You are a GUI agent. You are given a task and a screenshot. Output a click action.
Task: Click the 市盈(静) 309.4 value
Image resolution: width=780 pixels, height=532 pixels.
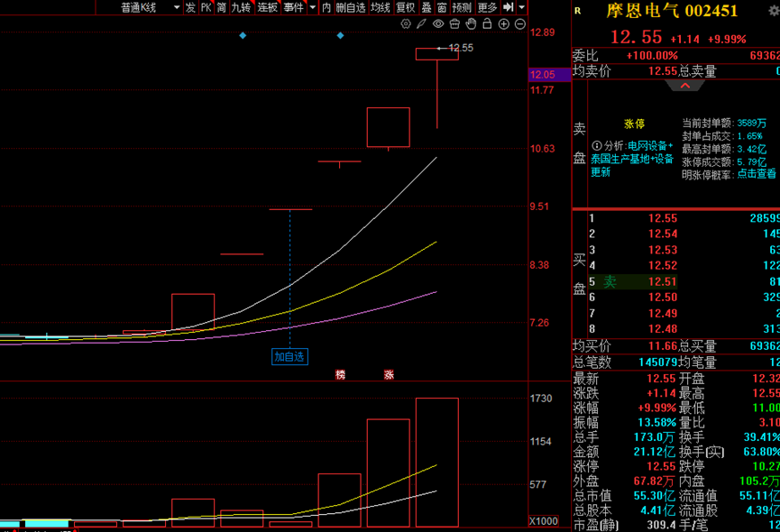coord(661,525)
